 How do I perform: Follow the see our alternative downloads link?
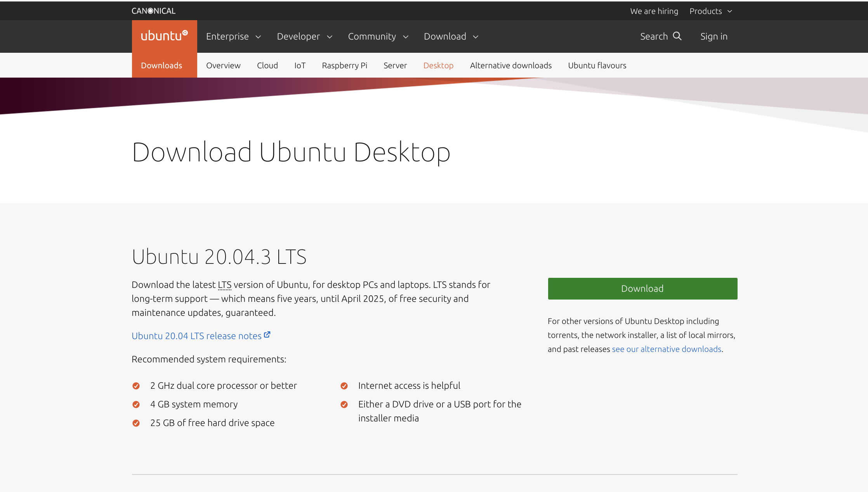pyautogui.click(x=667, y=349)
